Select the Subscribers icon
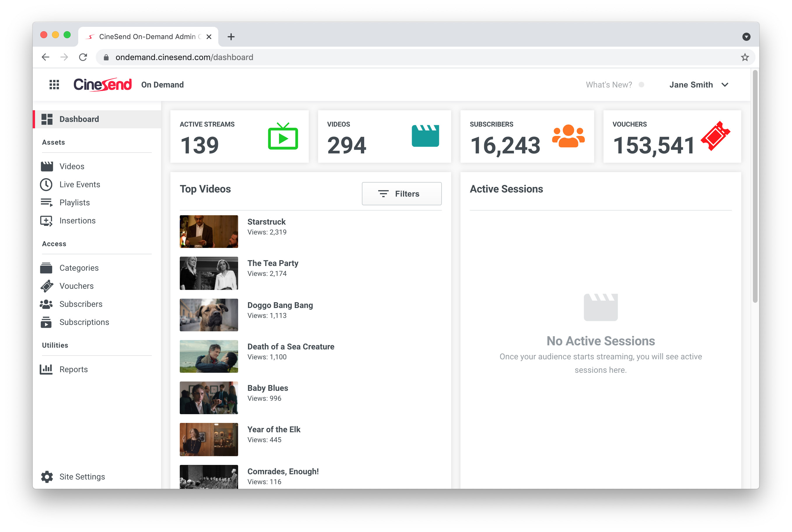 46,304
